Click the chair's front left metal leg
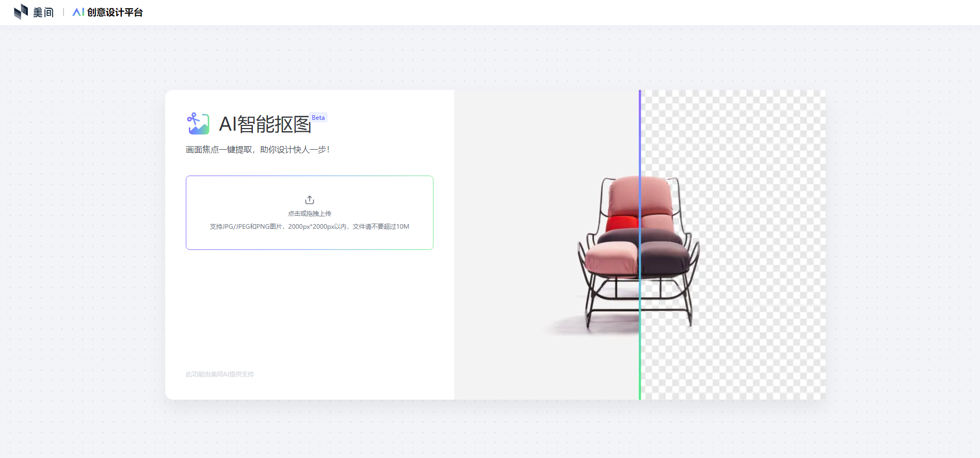Image resolution: width=980 pixels, height=458 pixels. tap(588, 310)
